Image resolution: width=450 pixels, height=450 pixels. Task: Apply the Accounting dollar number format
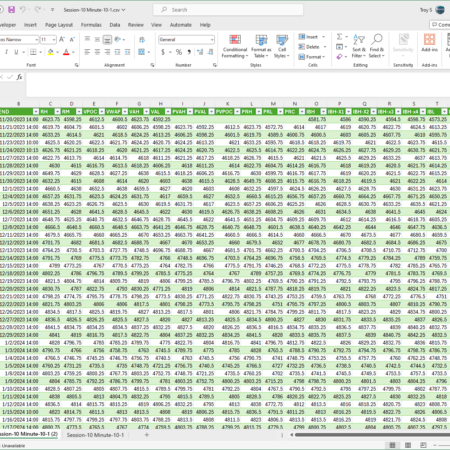click(163, 52)
